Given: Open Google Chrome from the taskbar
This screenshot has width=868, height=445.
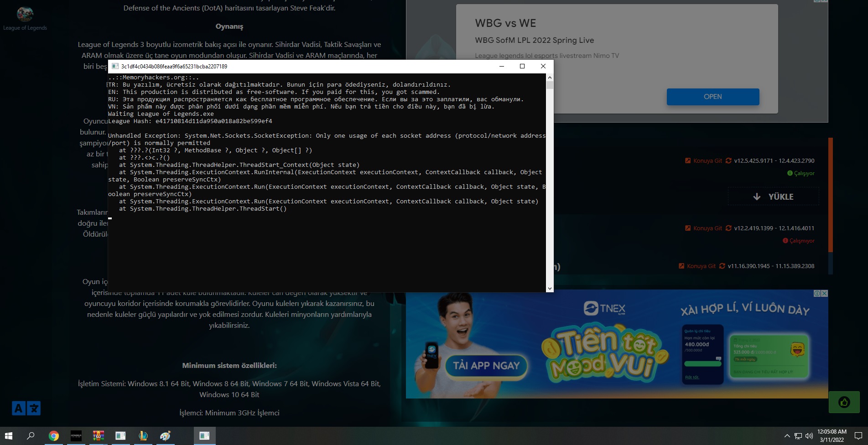Looking at the screenshot, I should coord(53,436).
